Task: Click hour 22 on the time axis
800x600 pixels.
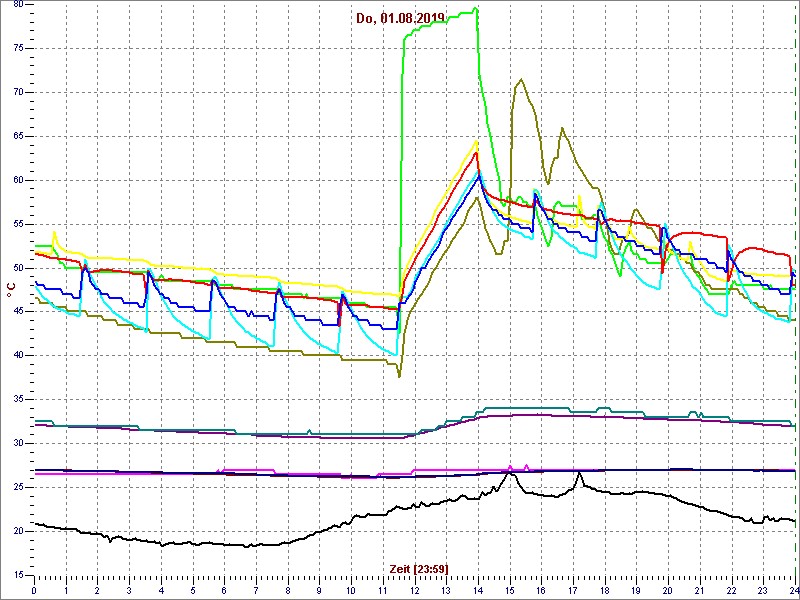Action: pyautogui.click(x=731, y=590)
